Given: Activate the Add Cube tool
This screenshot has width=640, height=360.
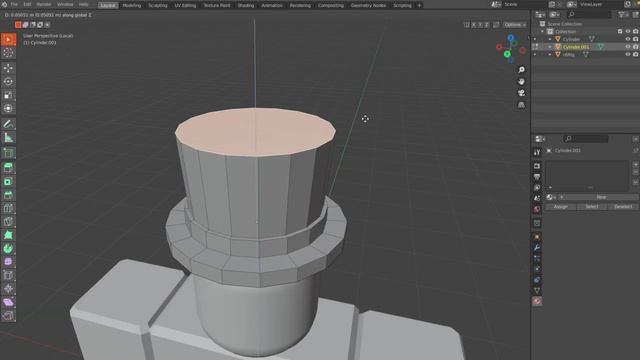Looking at the screenshot, I should [8, 153].
